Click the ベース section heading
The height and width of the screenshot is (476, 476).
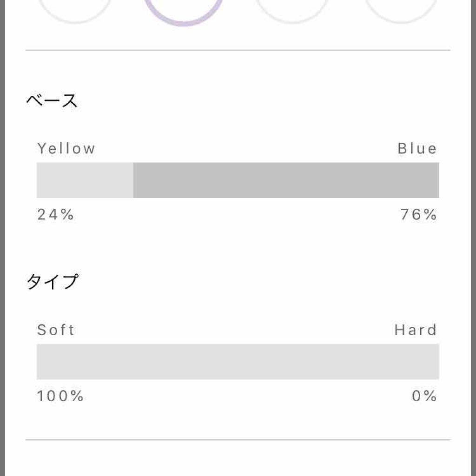(52, 100)
